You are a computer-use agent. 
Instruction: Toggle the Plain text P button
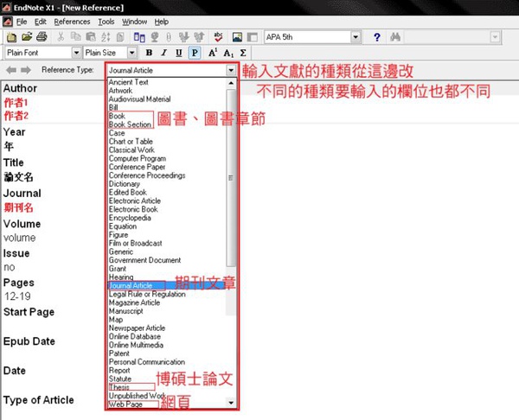195,53
